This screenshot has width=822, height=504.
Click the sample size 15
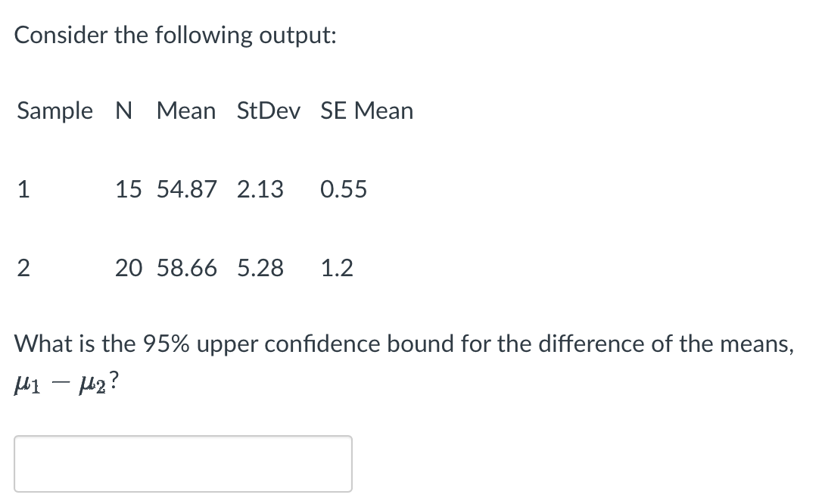click(129, 190)
